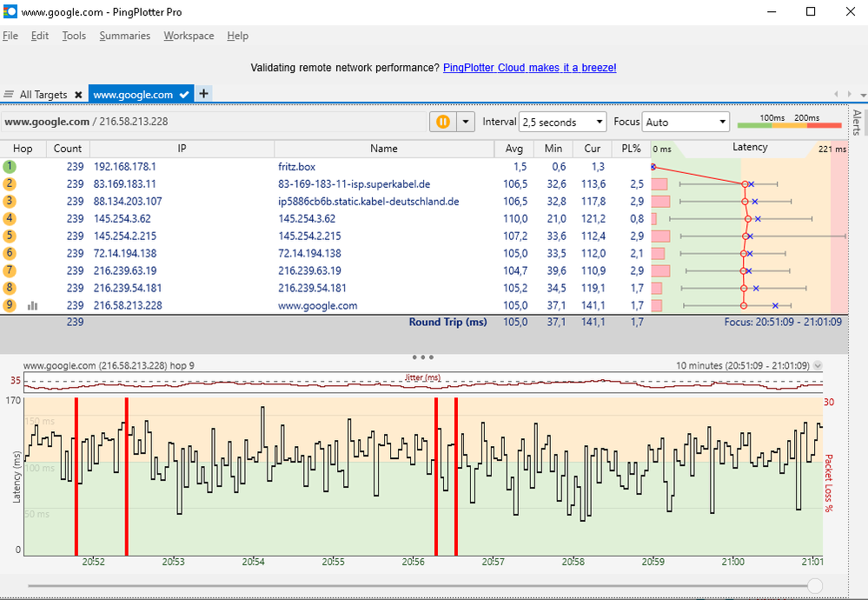Close the All Targets tab with X
The height and width of the screenshot is (600, 868).
[x=78, y=95]
